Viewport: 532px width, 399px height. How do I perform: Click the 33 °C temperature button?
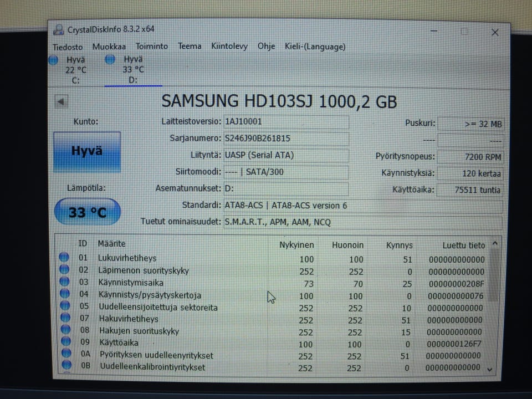(87, 212)
